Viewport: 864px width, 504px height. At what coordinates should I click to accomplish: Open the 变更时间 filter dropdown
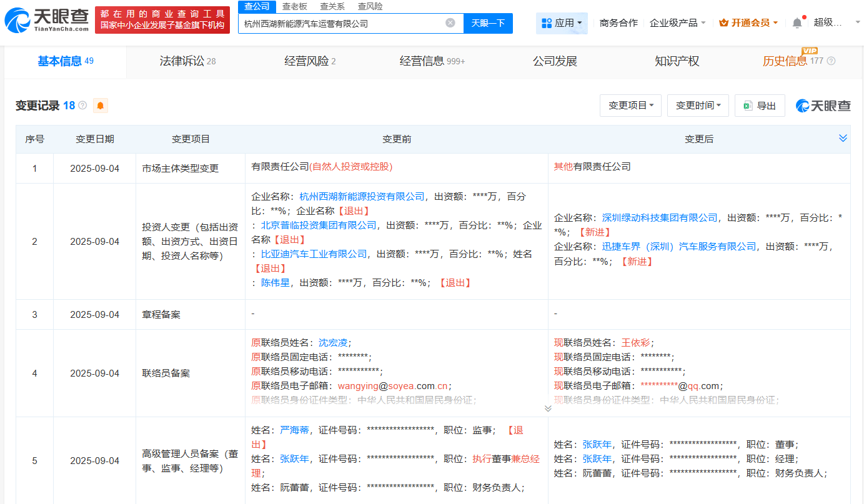click(x=697, y=105)
